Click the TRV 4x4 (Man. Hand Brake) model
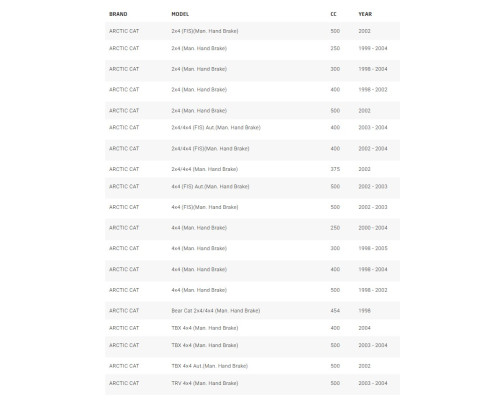Screen dimensions: 500x400 [205, 383]
